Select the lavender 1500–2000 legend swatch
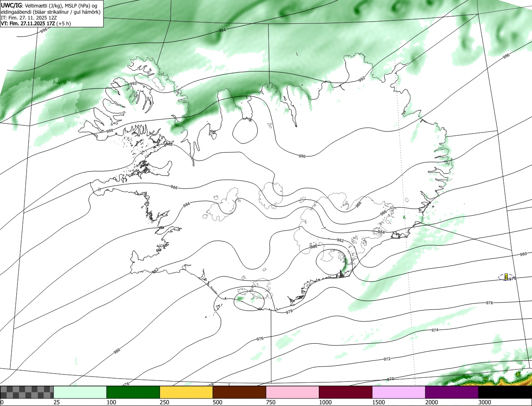 pyautogui.click(x=399, y=392)
